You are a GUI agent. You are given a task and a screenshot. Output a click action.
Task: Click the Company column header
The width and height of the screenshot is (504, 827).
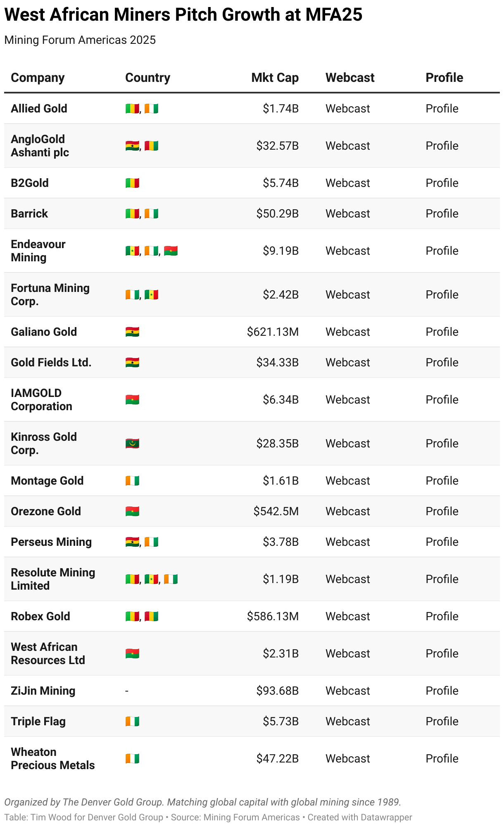point(38,78)
